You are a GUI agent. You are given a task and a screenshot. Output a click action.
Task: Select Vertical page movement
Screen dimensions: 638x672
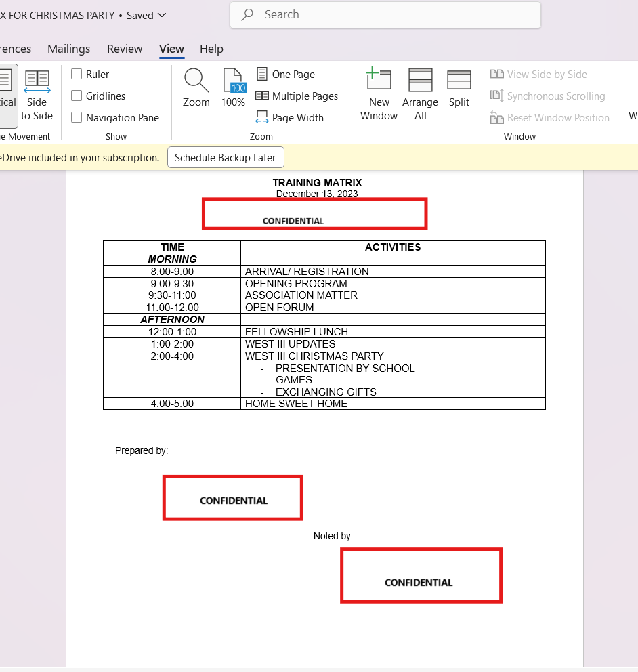(x=8, y=95)
